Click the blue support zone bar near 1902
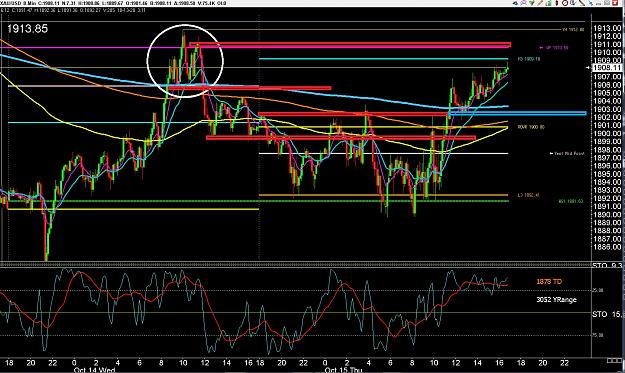 (x=517, y=114)
